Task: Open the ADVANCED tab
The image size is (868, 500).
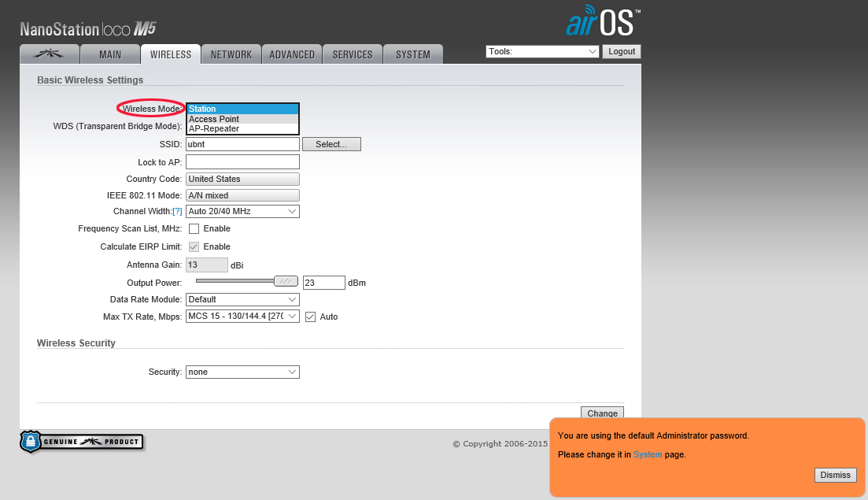Action: [292, 54]
